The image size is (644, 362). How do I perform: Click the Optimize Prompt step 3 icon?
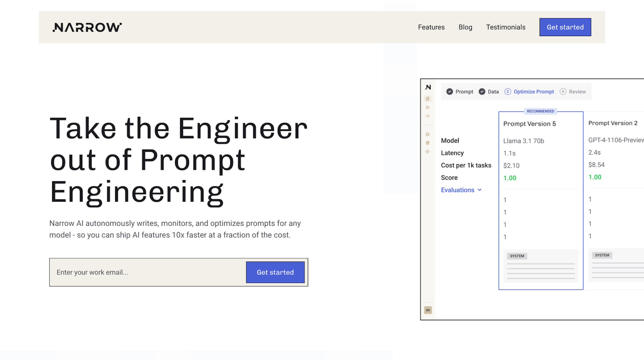point(507,91)
